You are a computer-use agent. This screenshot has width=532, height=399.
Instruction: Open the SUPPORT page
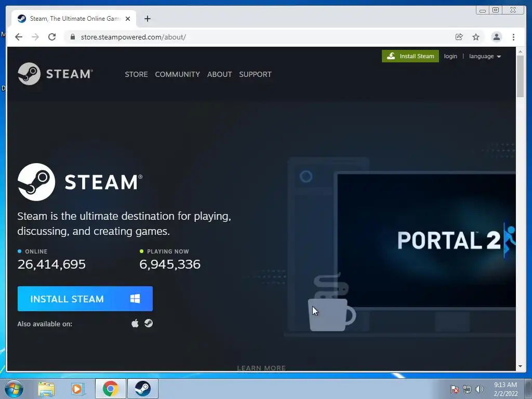[x=255, y=74]
